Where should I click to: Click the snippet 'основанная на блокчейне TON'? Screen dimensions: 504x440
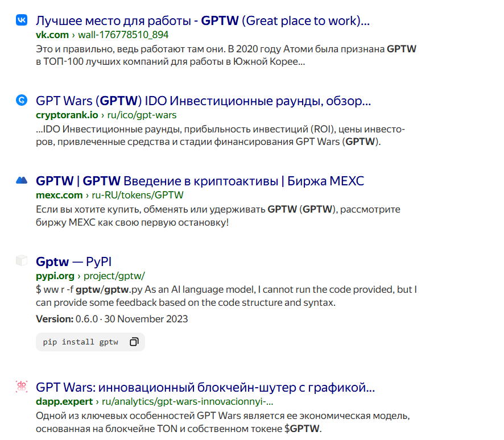[x=179, y=429]
